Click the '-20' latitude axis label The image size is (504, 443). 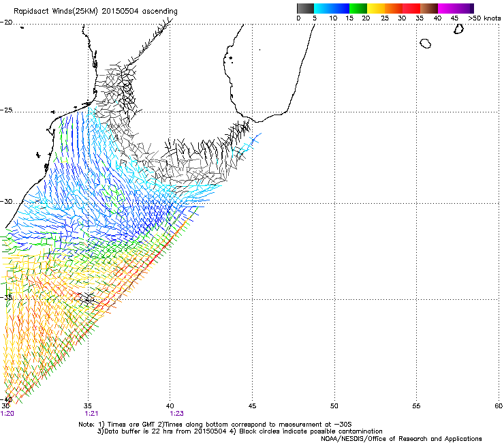pyautogui.click(x=6, y=22)
